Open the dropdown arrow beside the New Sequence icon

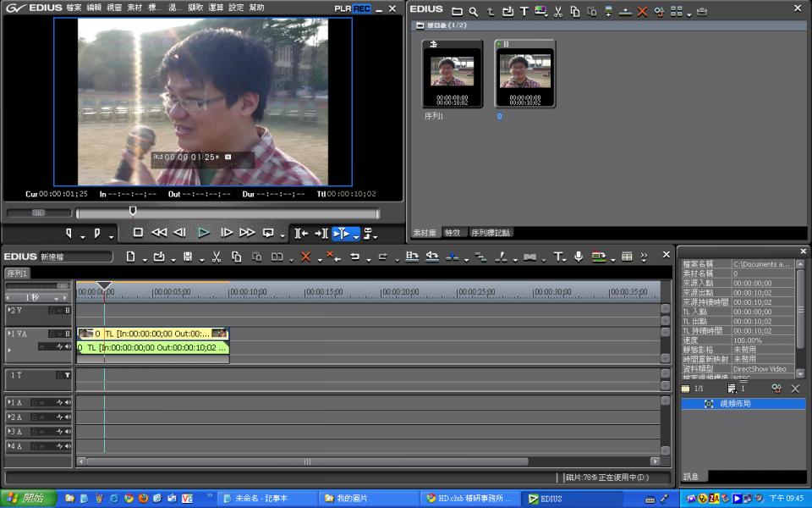pos(143,259)
